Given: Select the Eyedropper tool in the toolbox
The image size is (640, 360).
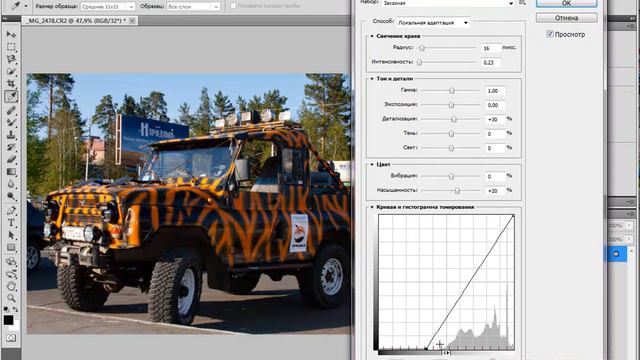Looking at the screenshot, I should pos(11,96).
